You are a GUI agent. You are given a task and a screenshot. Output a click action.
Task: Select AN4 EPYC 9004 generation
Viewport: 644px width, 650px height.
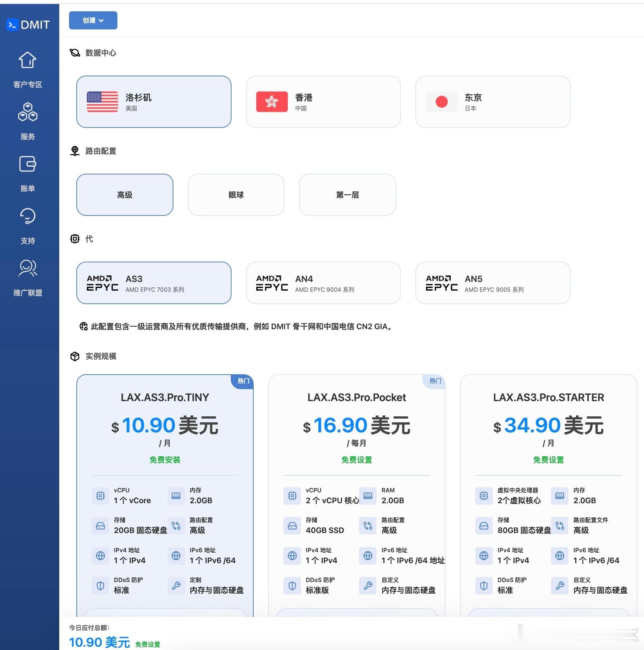tap(323, 283)
